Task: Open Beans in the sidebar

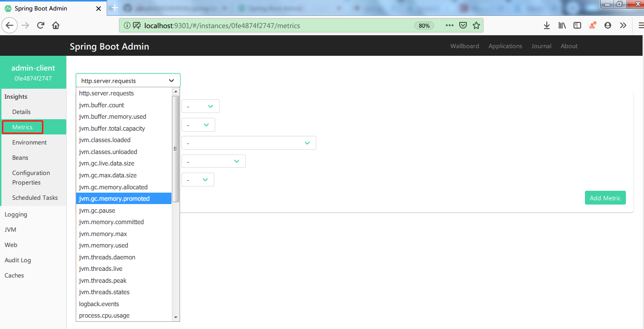Action: point(20,158)
